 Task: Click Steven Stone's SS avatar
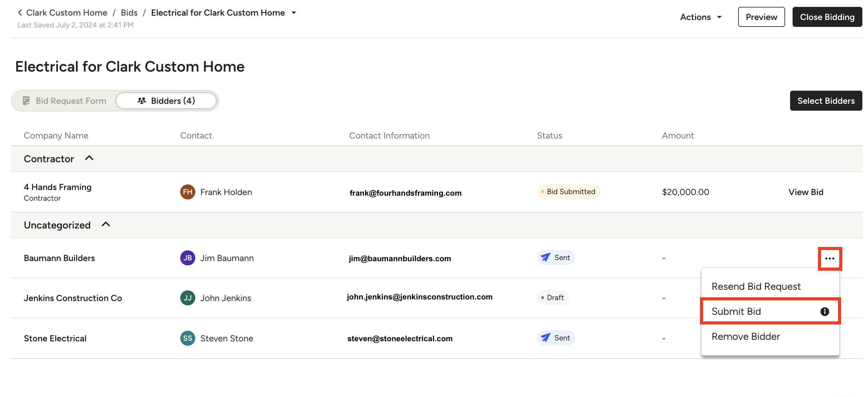coord(187,338)
